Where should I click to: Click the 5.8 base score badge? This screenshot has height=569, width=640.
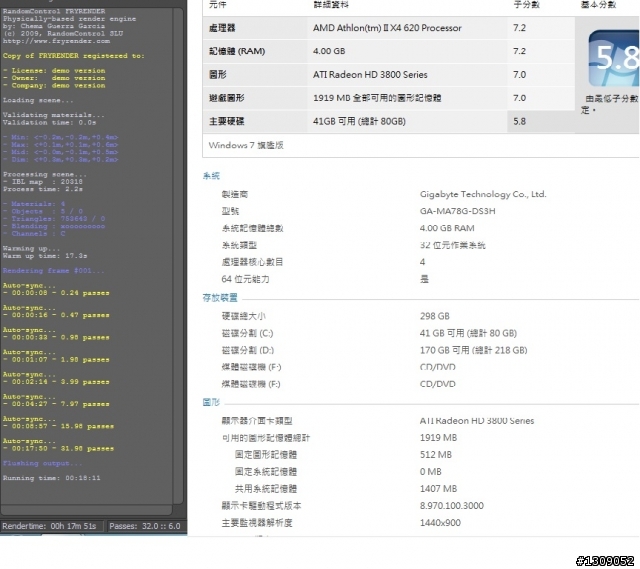click(614, 58)
